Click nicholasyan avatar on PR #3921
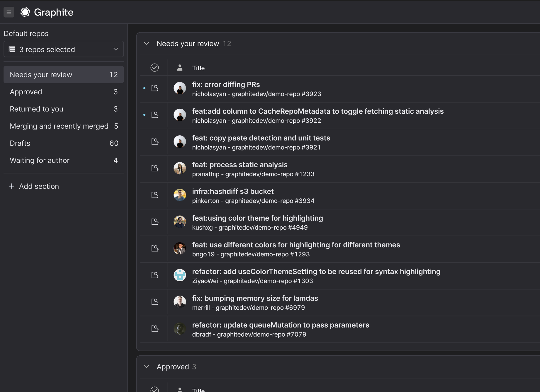The height and width of the screenshot is (392, 540). pyautogui.click(x=180, y=142)
